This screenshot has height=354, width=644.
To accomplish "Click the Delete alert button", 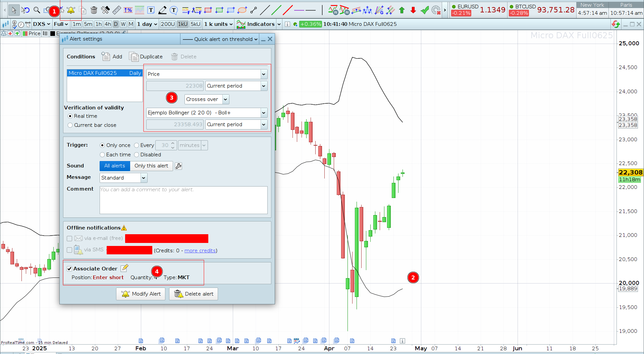I will 194,294.
